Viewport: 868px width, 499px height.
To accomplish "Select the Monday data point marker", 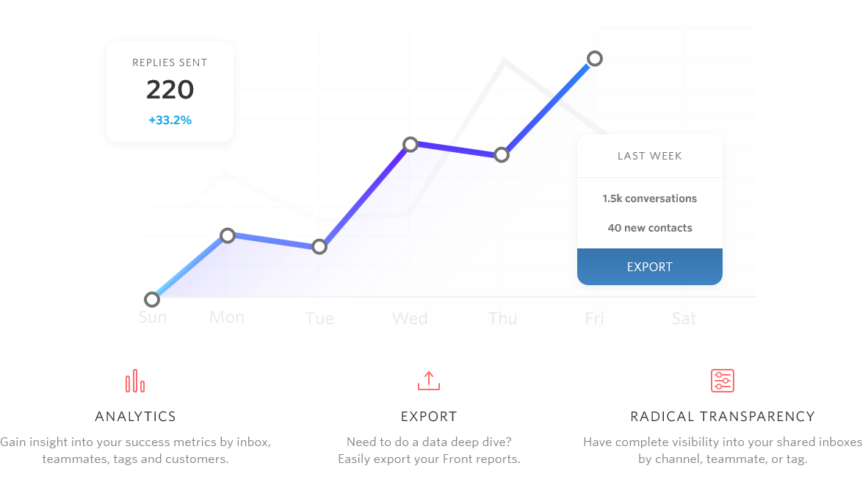I will pyautogui.click(x=228, y=236).
